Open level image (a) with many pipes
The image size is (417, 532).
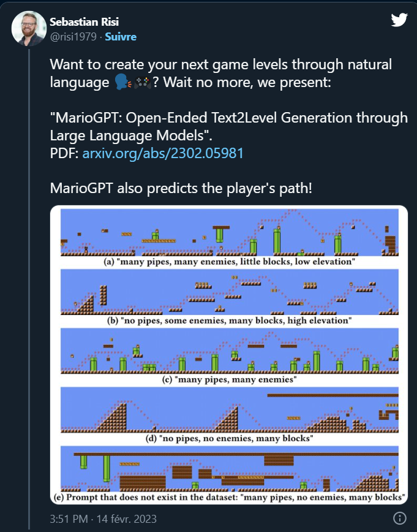coord(229,232)
